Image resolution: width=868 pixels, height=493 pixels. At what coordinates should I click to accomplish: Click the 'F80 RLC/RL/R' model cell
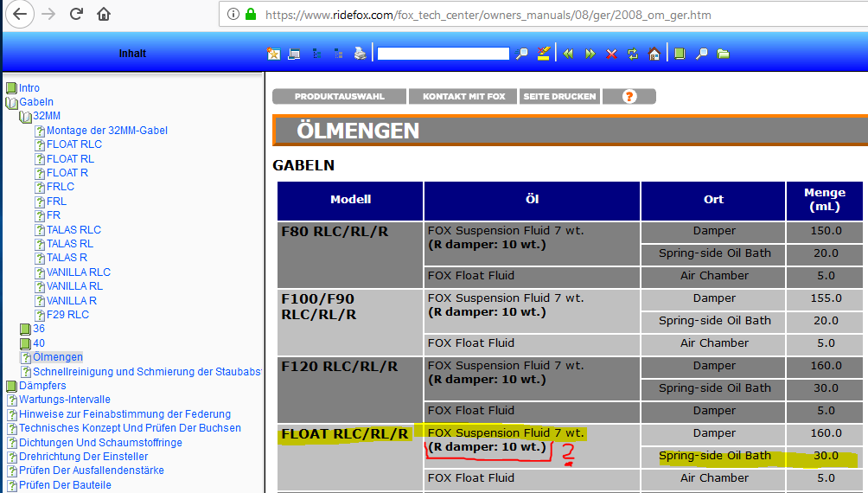(350, 255)
